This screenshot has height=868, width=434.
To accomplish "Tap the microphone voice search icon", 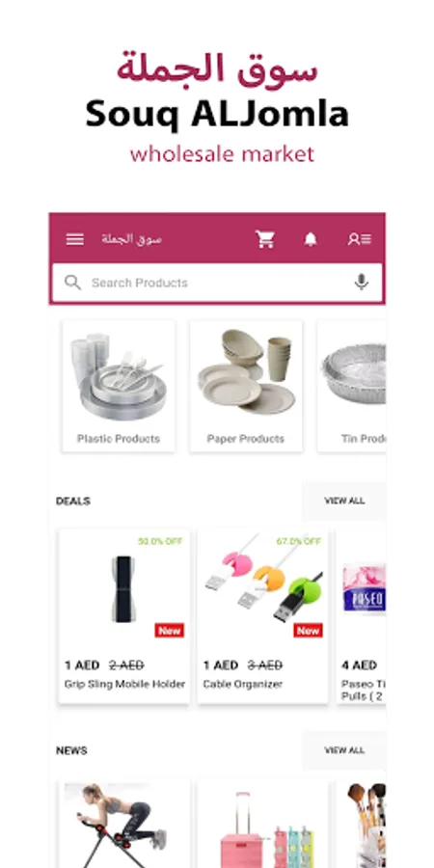I will (x=362, y=283).
